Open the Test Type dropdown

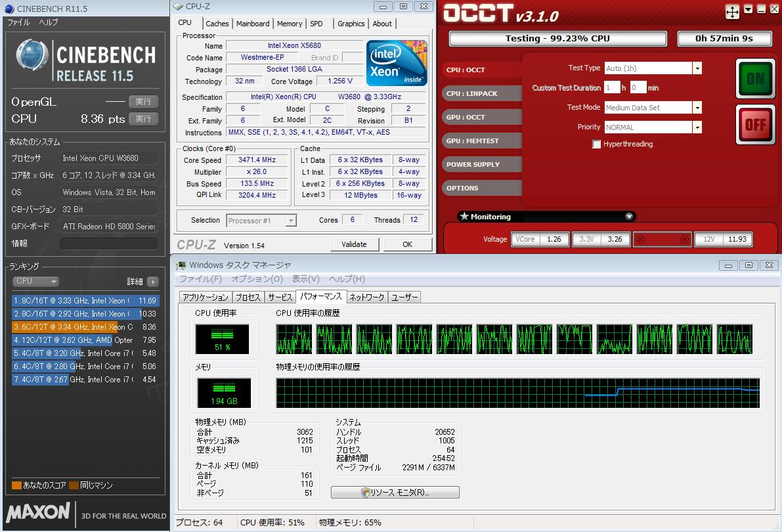click(x=697, y=68)
